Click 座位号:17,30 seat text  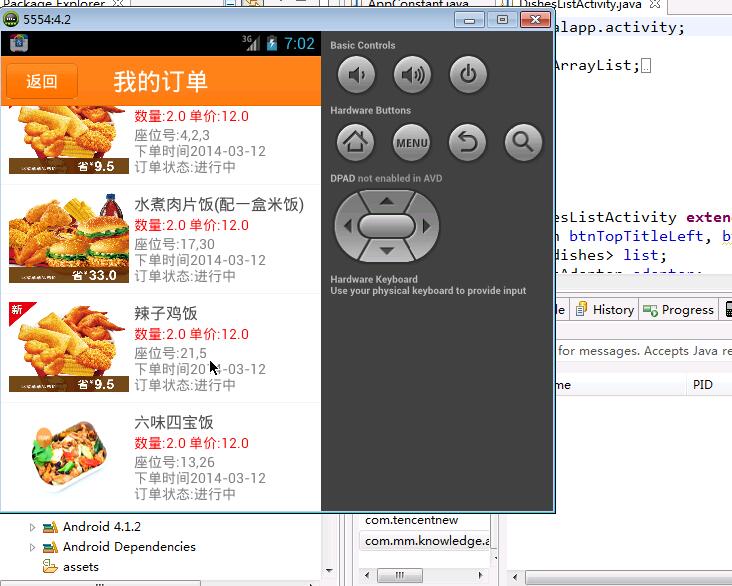click(175, 244)
